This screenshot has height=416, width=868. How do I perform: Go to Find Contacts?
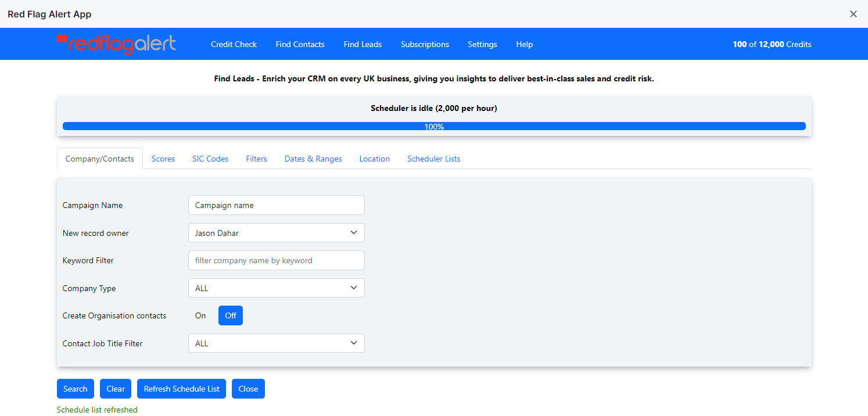click(300, 44)
